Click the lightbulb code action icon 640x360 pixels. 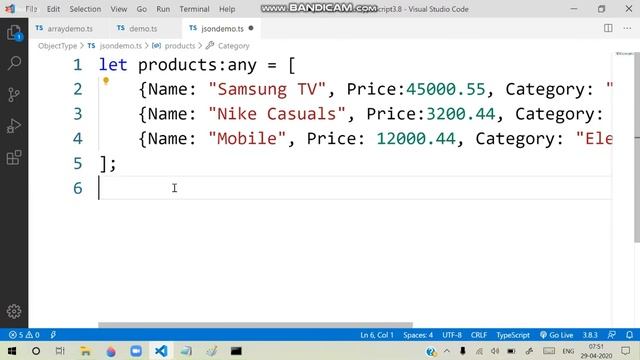106,81
